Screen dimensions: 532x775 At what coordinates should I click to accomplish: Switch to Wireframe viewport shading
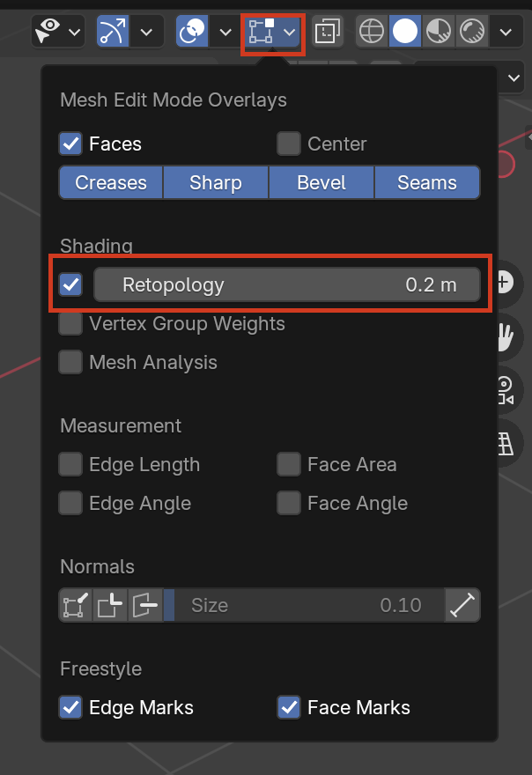click(x=371, y=31)
